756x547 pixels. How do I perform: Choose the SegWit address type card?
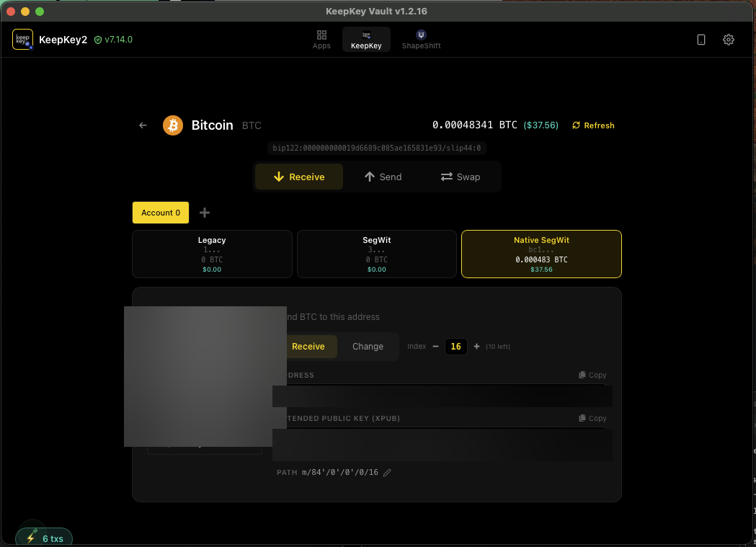(376, 254)
